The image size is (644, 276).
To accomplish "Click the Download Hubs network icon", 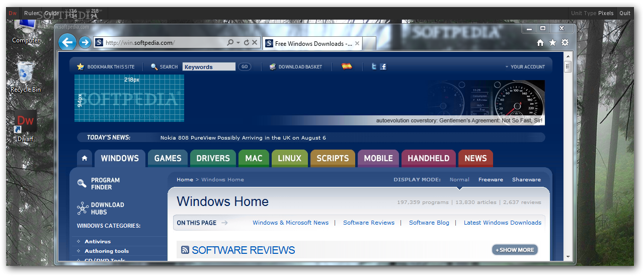I will point(83,209).
